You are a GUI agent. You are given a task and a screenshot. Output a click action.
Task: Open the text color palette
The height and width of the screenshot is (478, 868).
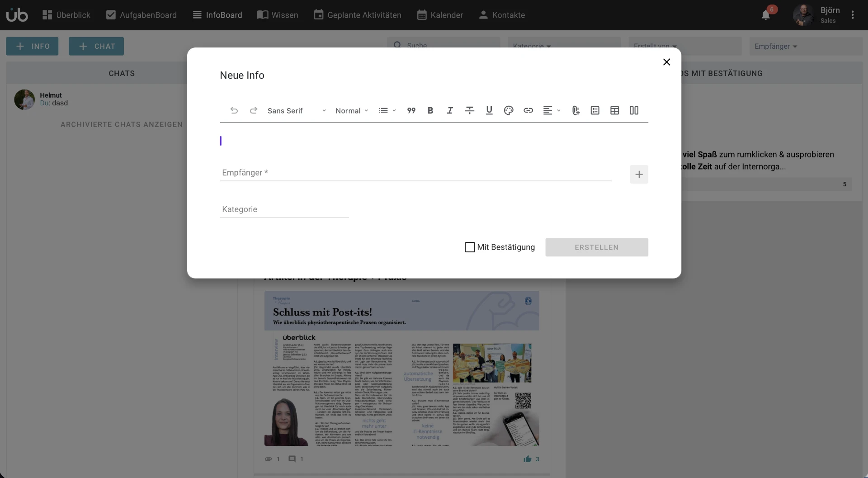[x=509, y=110]
